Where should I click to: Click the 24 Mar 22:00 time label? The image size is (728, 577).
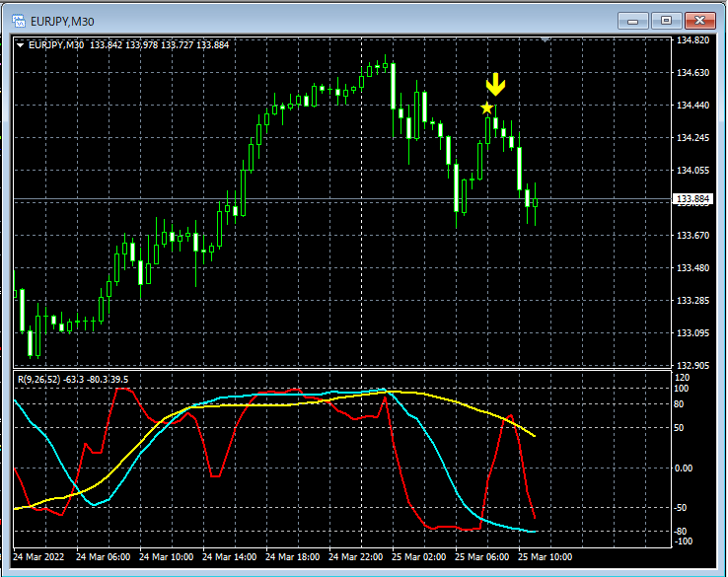[x=355, y=556]
